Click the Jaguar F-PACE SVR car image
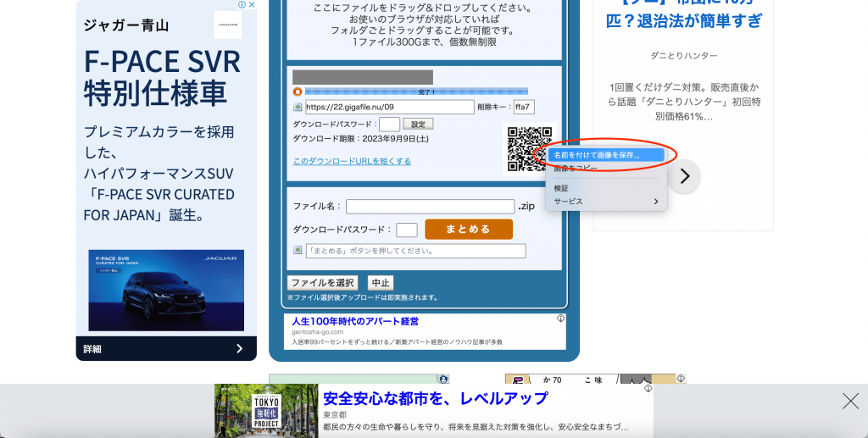The image size is (868, 438). (166, 291)
